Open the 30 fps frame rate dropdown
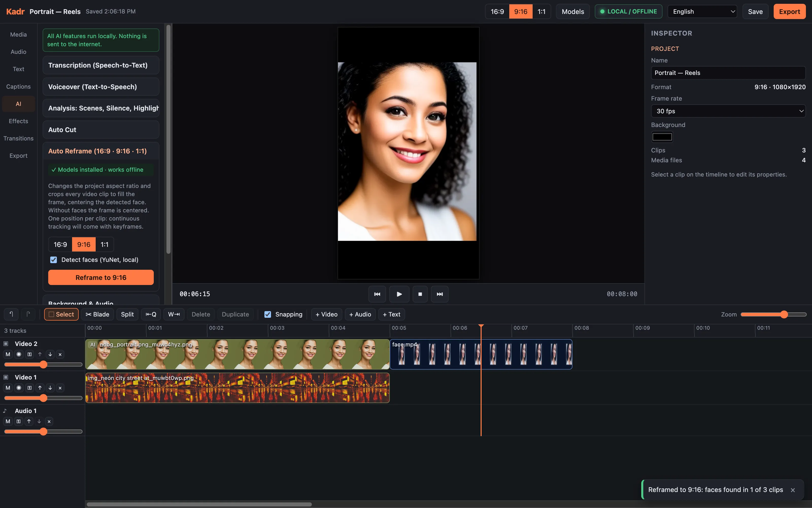This screenshot has width=812, height=508. coord(728,111)
